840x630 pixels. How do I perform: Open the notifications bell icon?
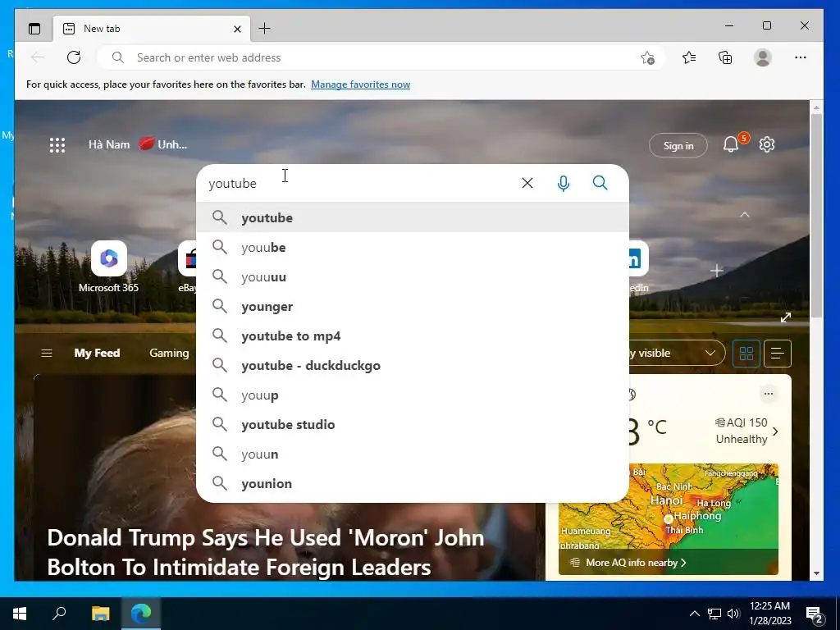click(x=731, y=144)
